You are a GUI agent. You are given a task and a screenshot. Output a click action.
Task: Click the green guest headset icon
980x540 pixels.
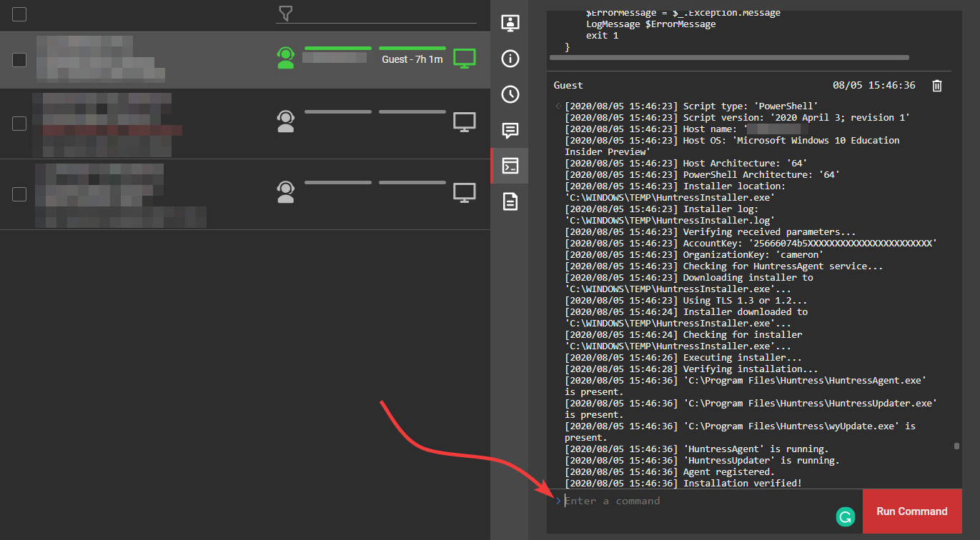286,58
